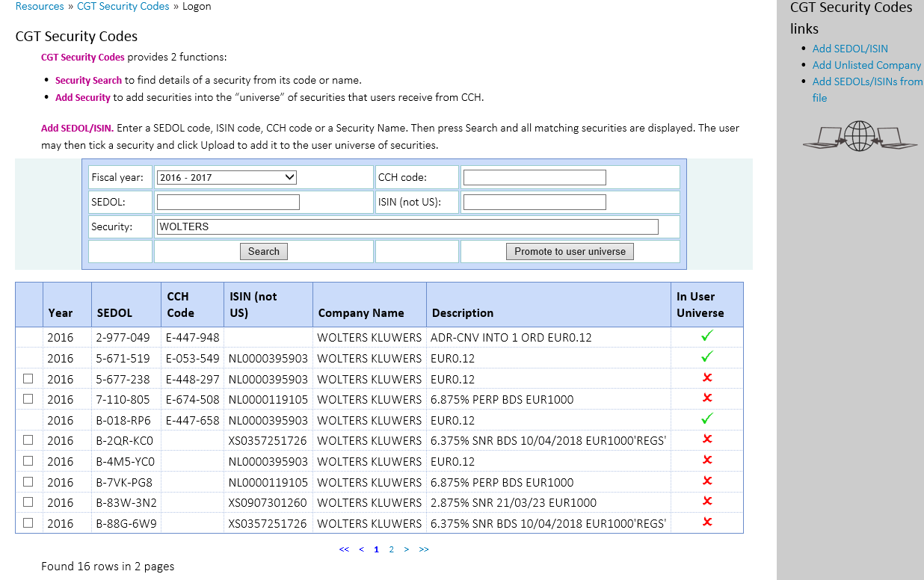Open the Resources breadcrumb link
Viewport: 924px width, 580px height.
point(40,6)
